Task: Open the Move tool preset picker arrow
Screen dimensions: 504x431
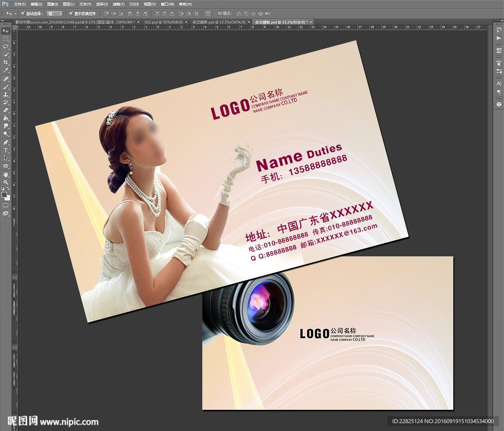Action: coord(15,14)
